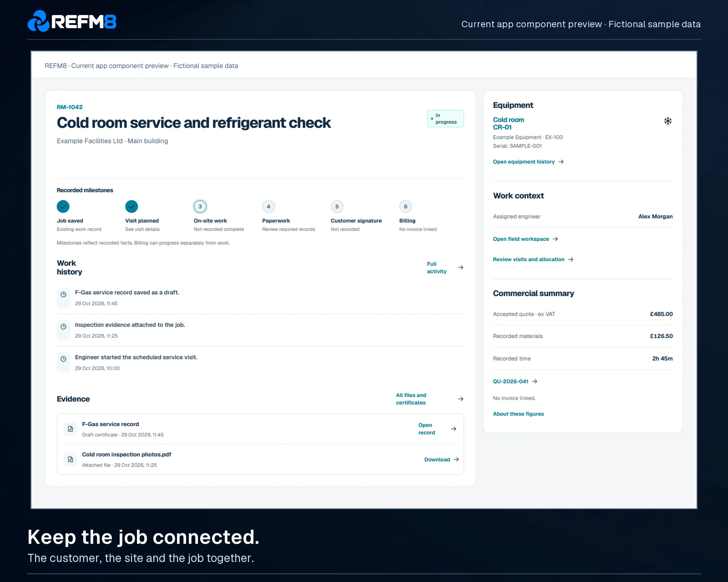Click 'Inspection evidence attached to the job.' entry

point(130,325)
